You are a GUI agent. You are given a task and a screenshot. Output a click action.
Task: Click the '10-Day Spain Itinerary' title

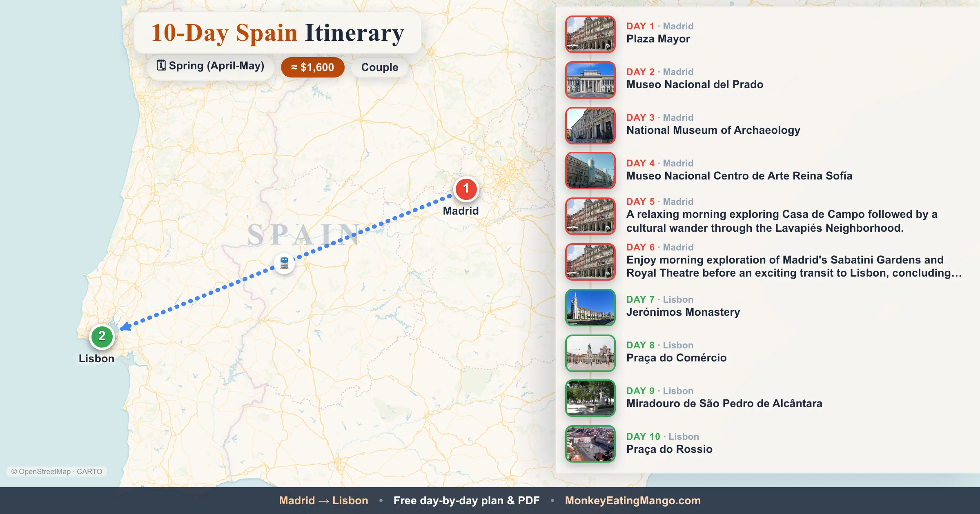pos(278,33)
